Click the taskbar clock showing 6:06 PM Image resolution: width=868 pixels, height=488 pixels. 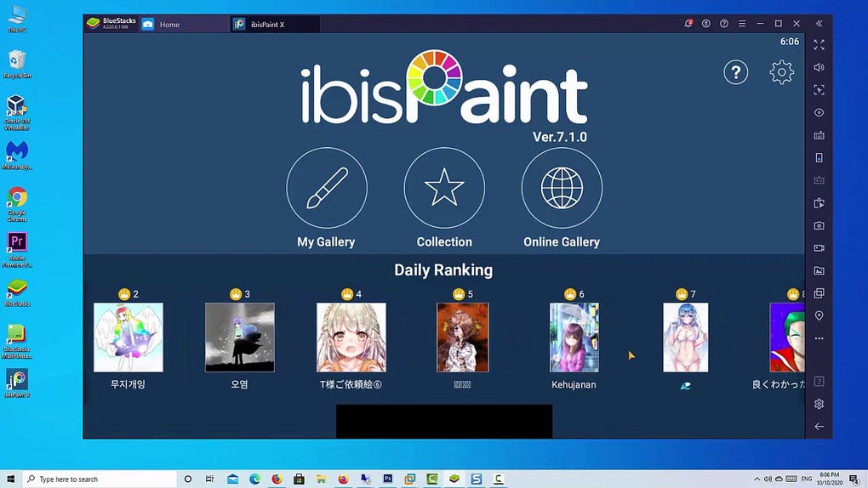(x=829, y=479)
